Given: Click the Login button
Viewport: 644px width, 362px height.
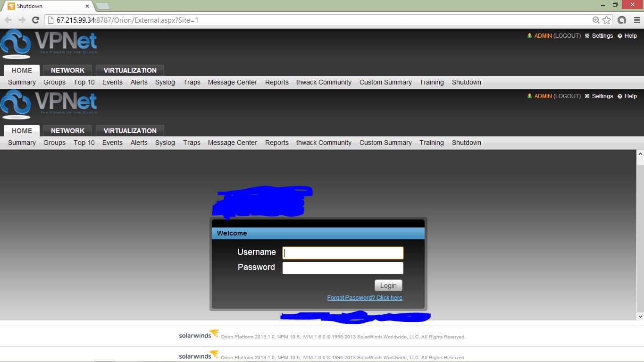Looking at the screenshot, I should pyautogui.click(x=388, y=285).
